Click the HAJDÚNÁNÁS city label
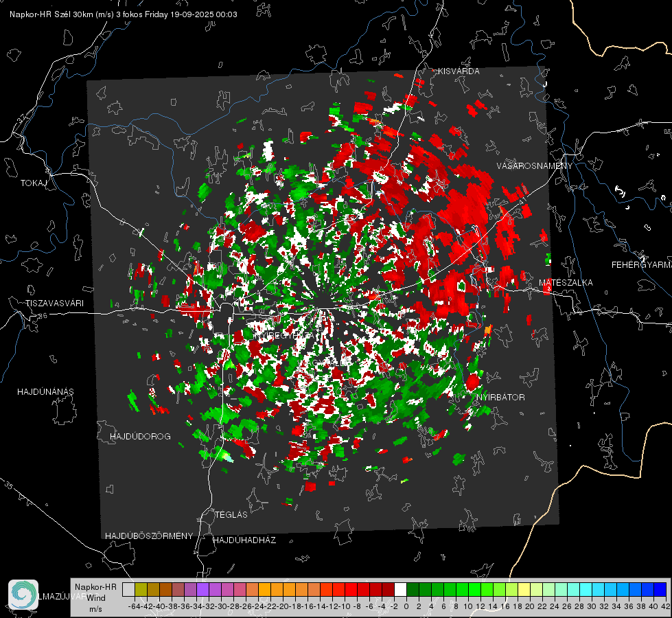The width and height of the screenshot is (672, 618). coord(45,392)
